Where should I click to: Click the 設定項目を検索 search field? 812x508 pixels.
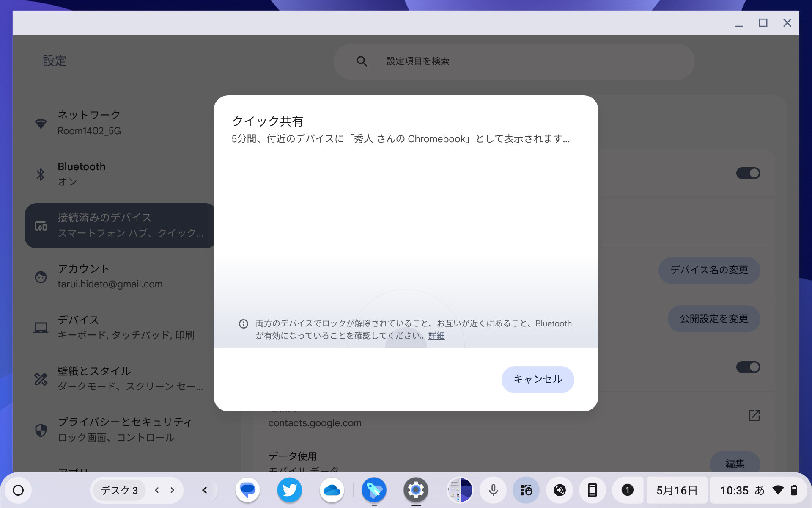click(x=465, y=61)
